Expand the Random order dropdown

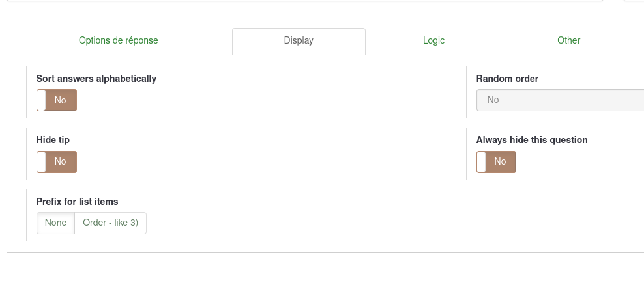559,100
